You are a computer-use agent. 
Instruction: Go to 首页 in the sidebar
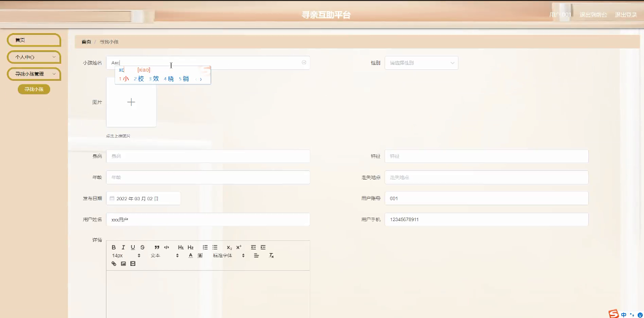point(34,40)
